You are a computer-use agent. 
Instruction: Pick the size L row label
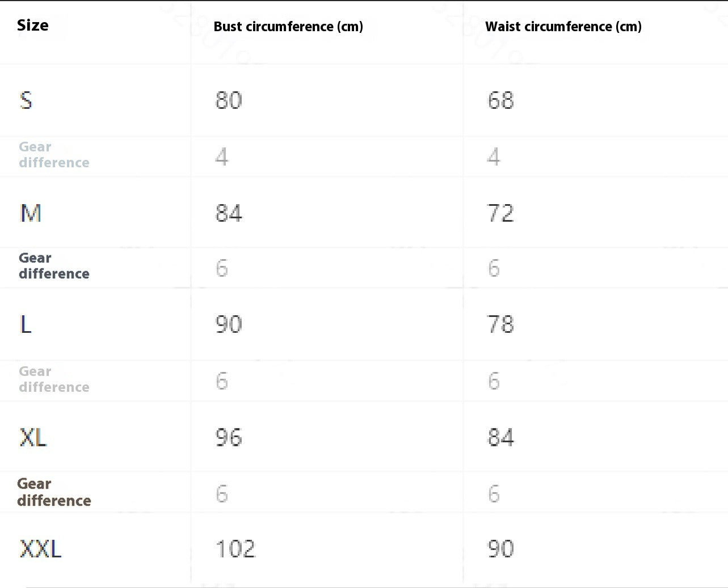click(x=26, y=324)
